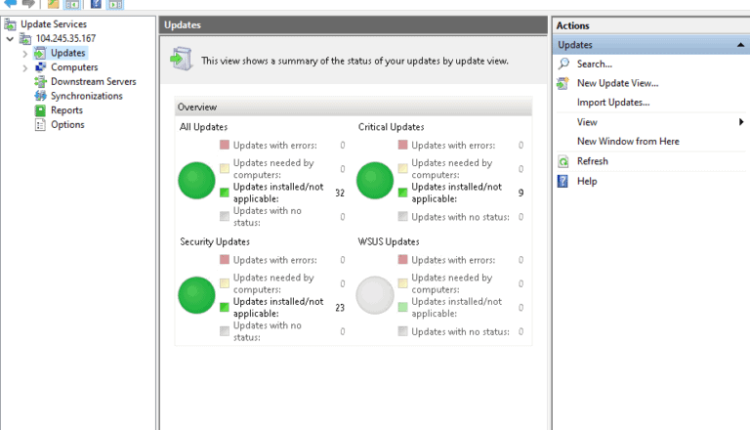This screenshot has width=750, height=430.
Task: Expand the Updates tree node
Action: (25, 53)
